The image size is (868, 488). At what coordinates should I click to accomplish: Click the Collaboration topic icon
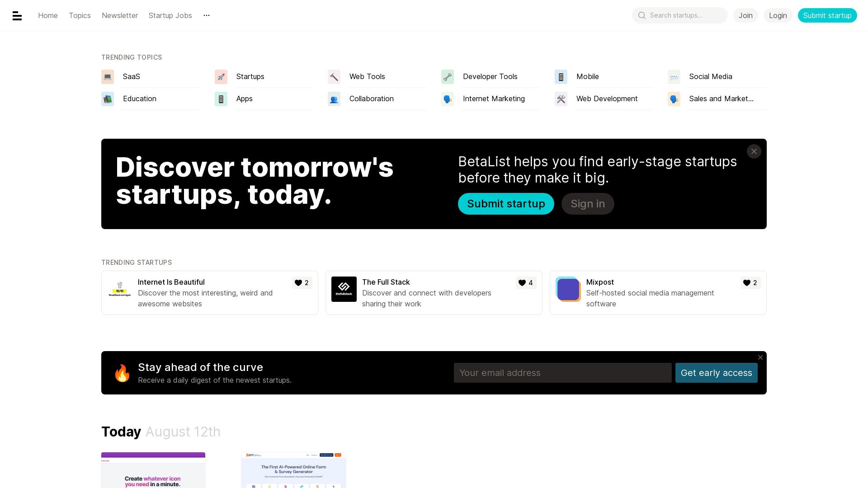(x=334, y=99)
